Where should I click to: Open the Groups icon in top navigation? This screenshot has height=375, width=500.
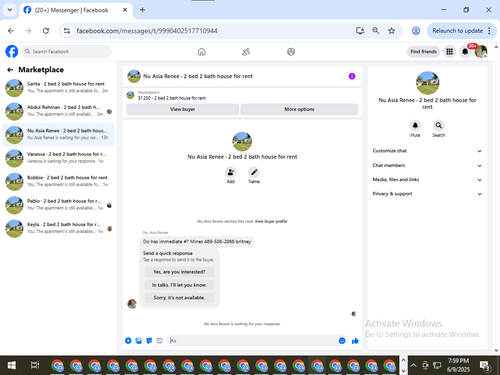(x=291, y=52)
